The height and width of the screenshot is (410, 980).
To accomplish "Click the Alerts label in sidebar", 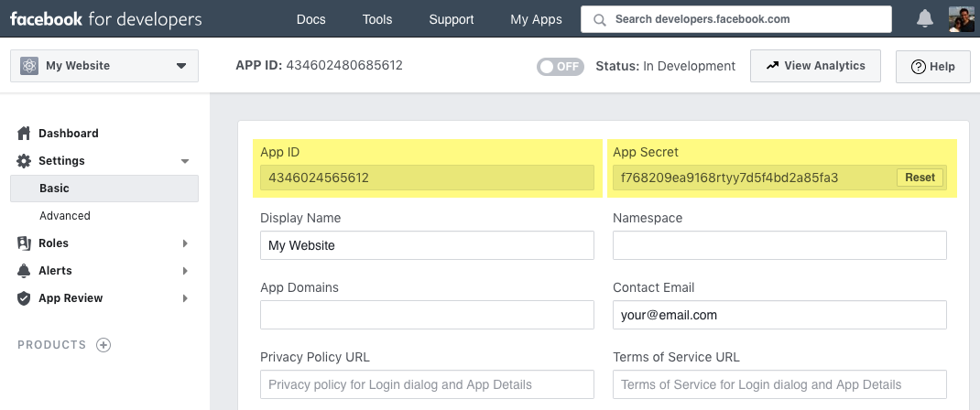I will point(55,270).
